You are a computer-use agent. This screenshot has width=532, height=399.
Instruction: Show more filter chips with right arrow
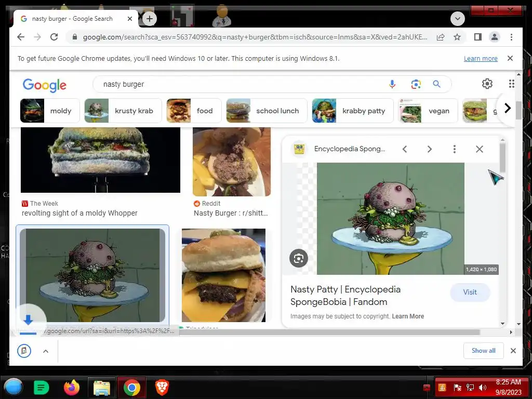(507, 108)
